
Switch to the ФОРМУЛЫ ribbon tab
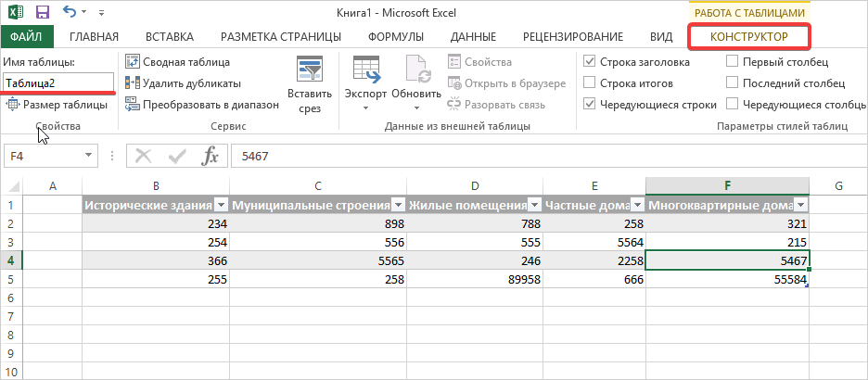pyautogui.click(x=396, y=36)
